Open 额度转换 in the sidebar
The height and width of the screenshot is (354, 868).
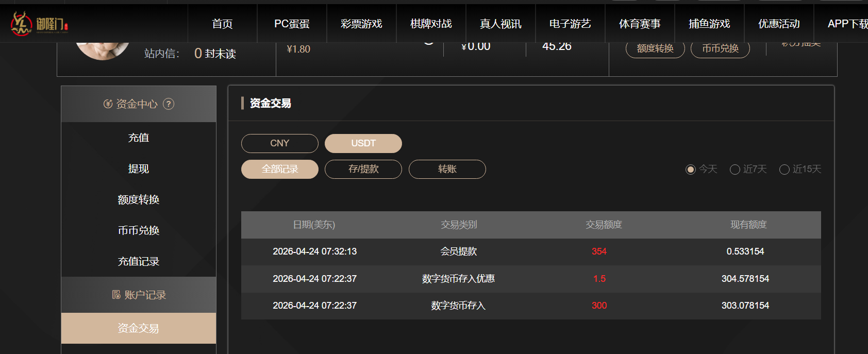[139, 199]
